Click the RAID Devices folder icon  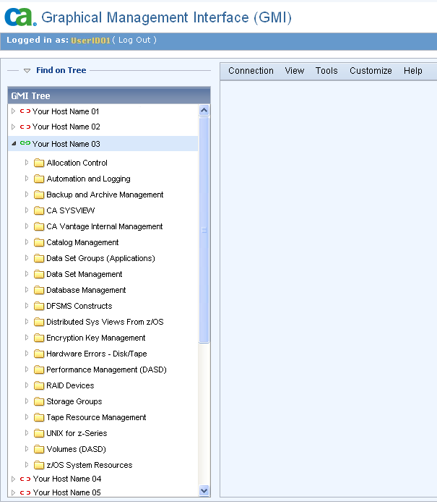coord(39,385)
